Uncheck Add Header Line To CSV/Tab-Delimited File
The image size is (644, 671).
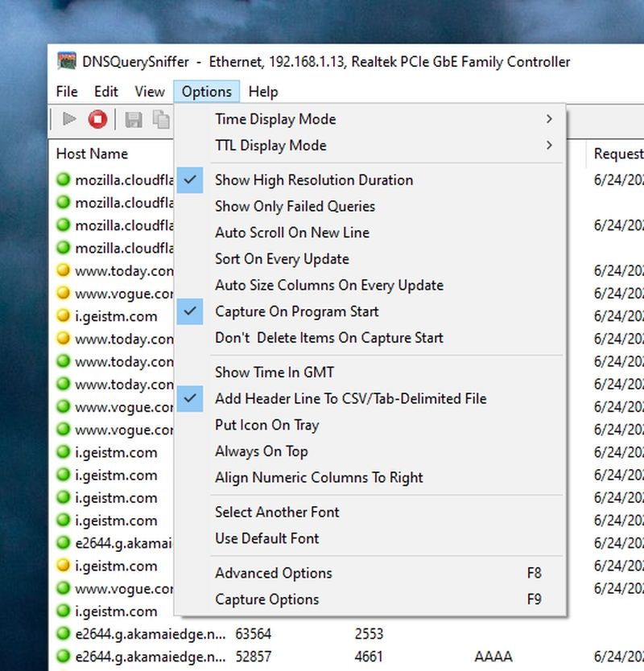371,398
